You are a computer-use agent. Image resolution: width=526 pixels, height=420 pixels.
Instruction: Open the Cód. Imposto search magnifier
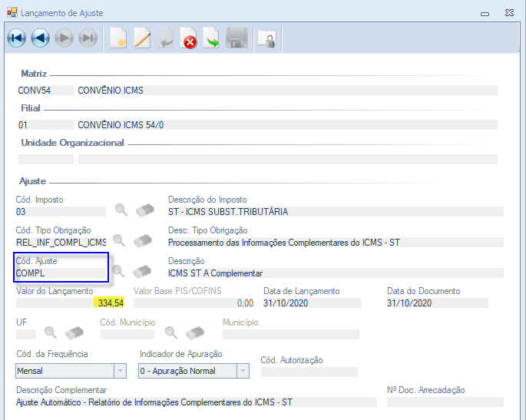click(x=121, y=210)
